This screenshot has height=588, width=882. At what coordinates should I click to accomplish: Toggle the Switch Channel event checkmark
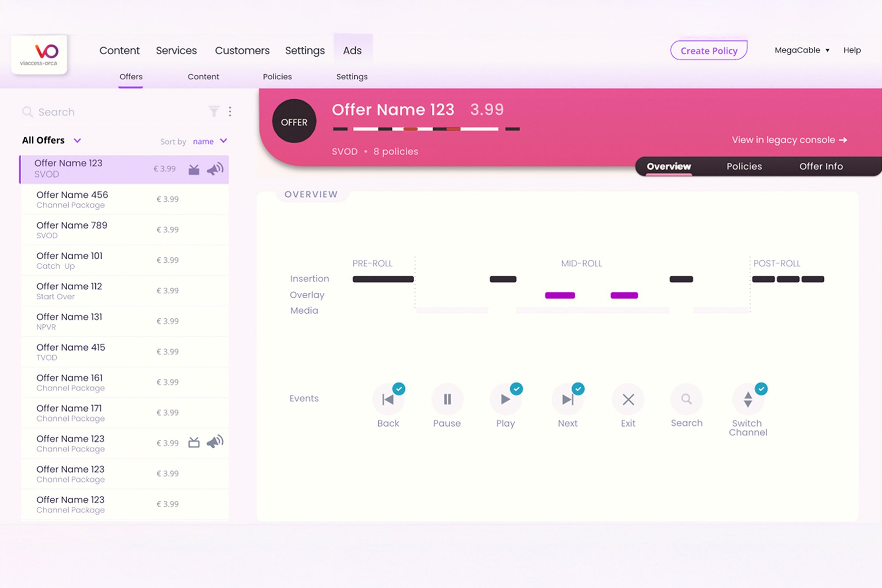[x=761, y=389]
